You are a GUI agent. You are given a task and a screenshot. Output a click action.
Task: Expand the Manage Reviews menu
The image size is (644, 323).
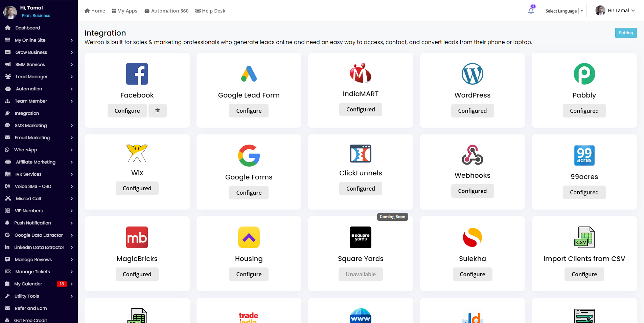(39, 259)
